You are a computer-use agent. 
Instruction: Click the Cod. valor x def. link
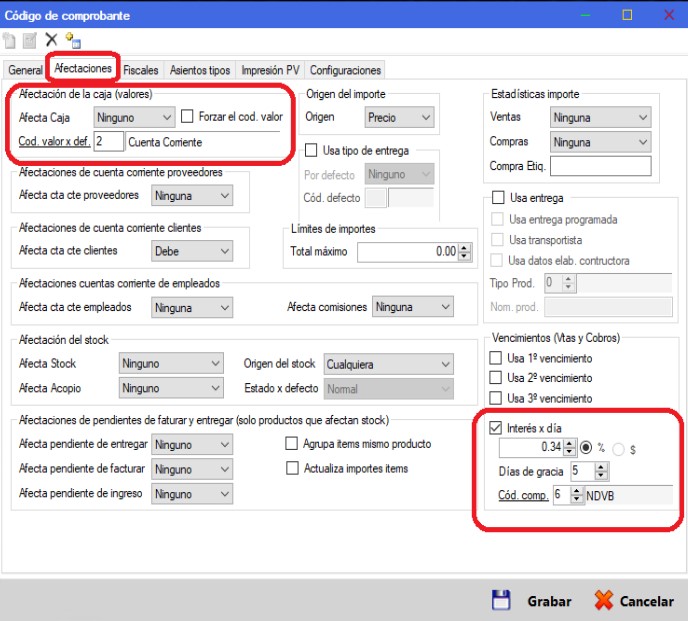pyautogui.click(x=54, y=141)
